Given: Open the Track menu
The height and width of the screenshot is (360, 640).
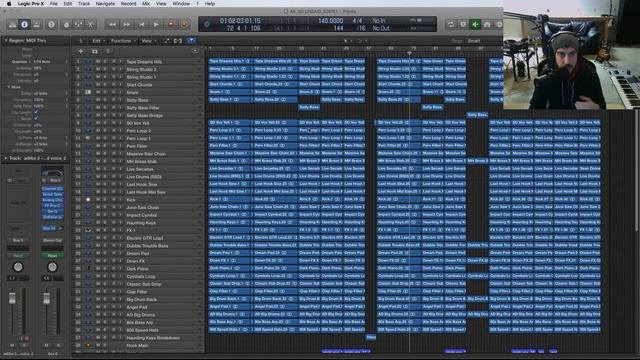Looking at the screenshot, I should tap(84, 4).
